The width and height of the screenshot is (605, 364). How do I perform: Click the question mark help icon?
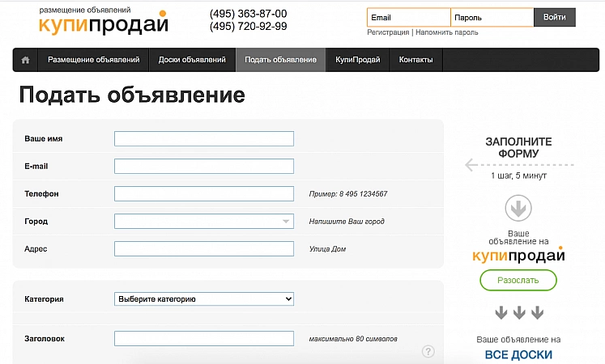(x=428, y=351)
